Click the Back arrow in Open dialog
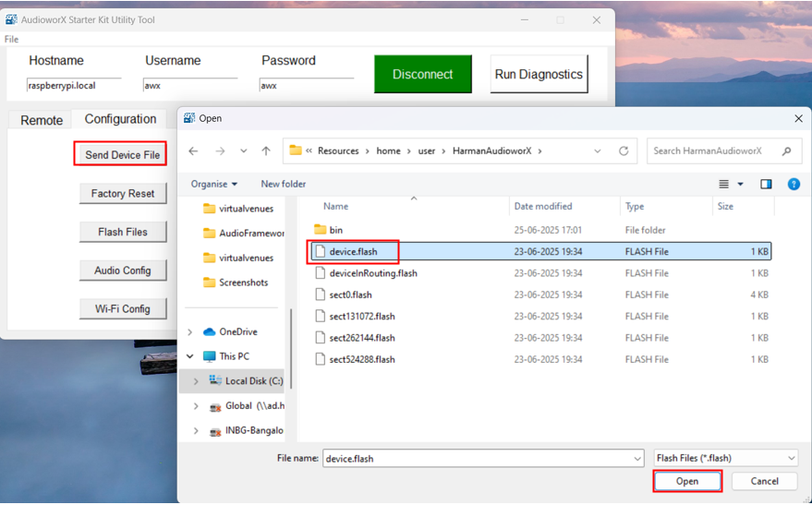The image size is (812, 505). coord(193,151)
